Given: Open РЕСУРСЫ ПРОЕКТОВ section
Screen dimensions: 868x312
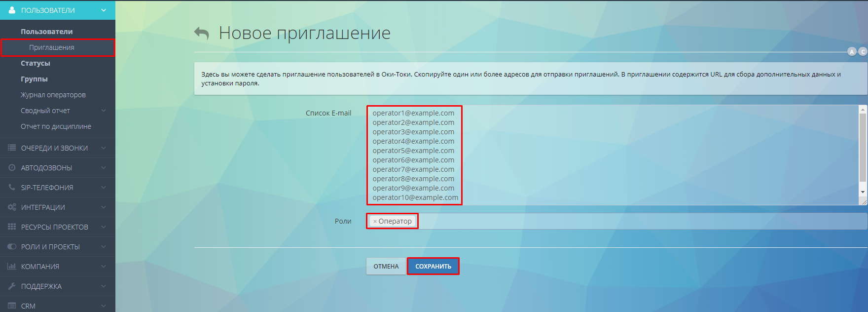Looking at the screenshot, I should pyautogui.click(x=58, y=227).
